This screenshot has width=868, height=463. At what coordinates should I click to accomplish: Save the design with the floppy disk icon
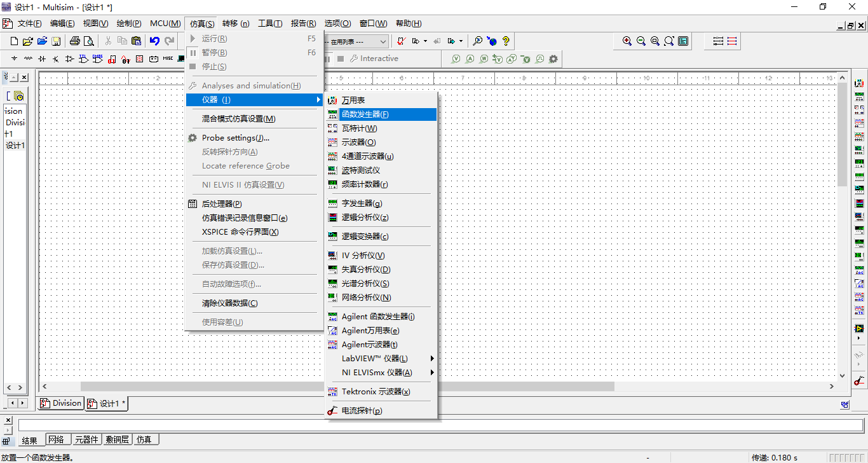point(56,41)
